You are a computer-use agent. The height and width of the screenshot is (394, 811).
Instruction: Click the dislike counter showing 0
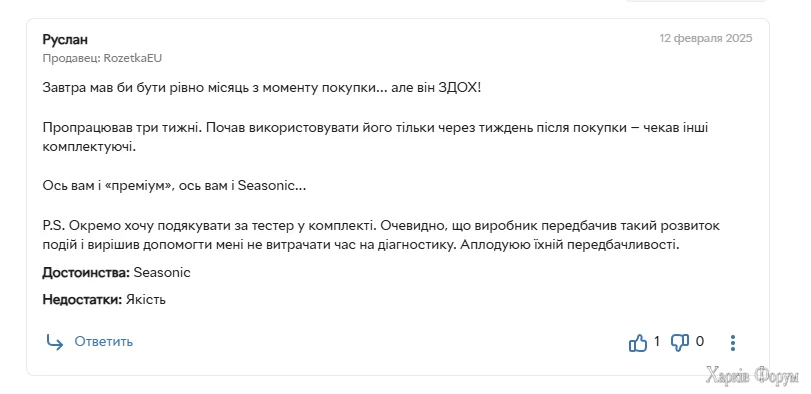[699, 342]
